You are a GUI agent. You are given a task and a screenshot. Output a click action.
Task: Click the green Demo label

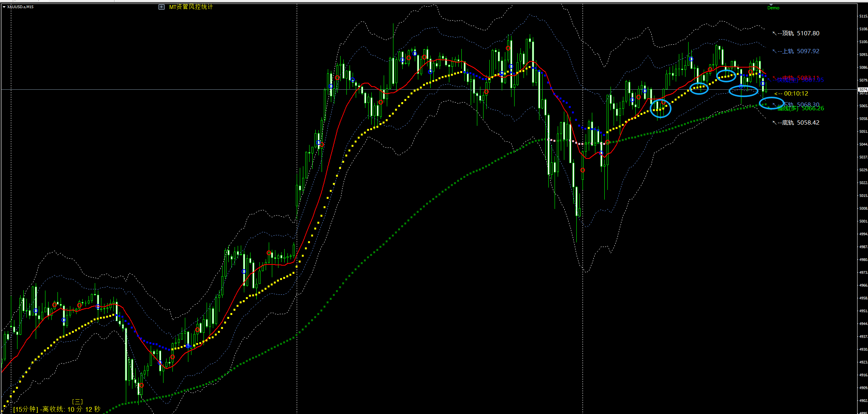point(773,8)
